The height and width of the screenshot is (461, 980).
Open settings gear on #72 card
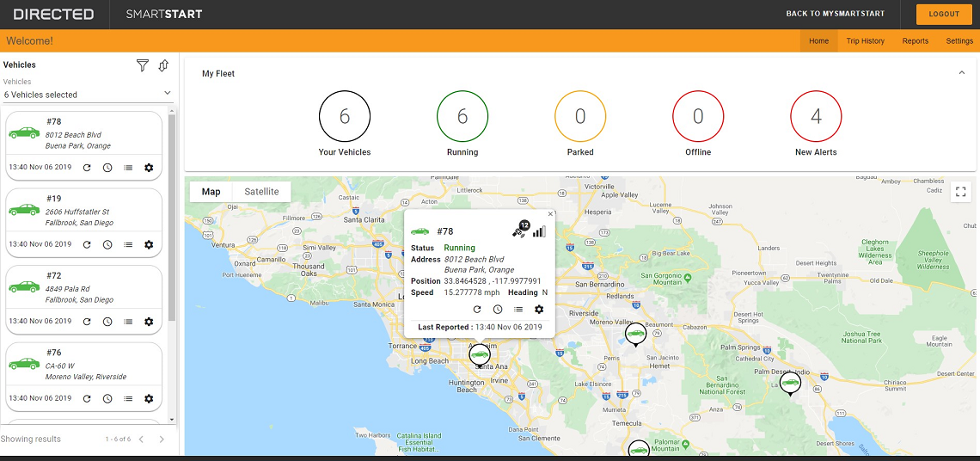(149, 322)
